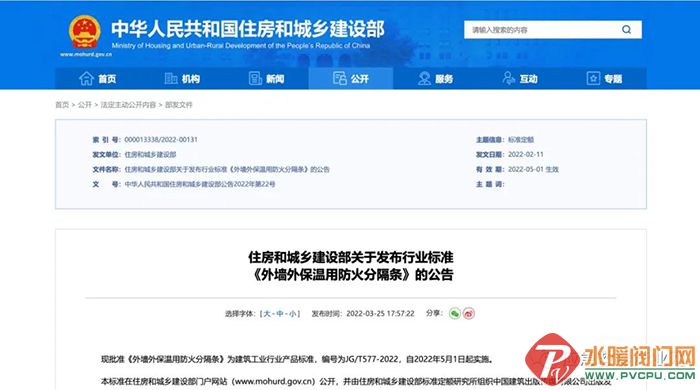Click the 法定主动公开内容 breadcrumb link
Viewport: 700px width, 390px height.
click(128, 104)
